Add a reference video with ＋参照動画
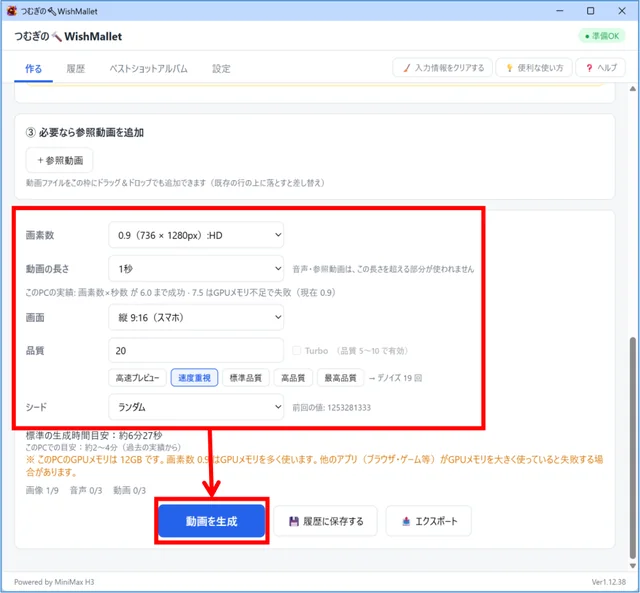640x593 pixels. click(60, 160)
